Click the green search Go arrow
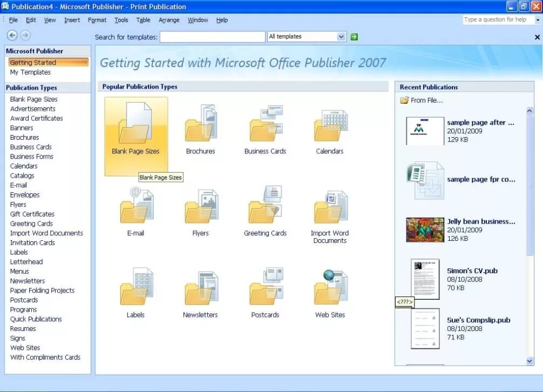The height and width of the screenshot is (392, 543). click(x=354, y=37)
